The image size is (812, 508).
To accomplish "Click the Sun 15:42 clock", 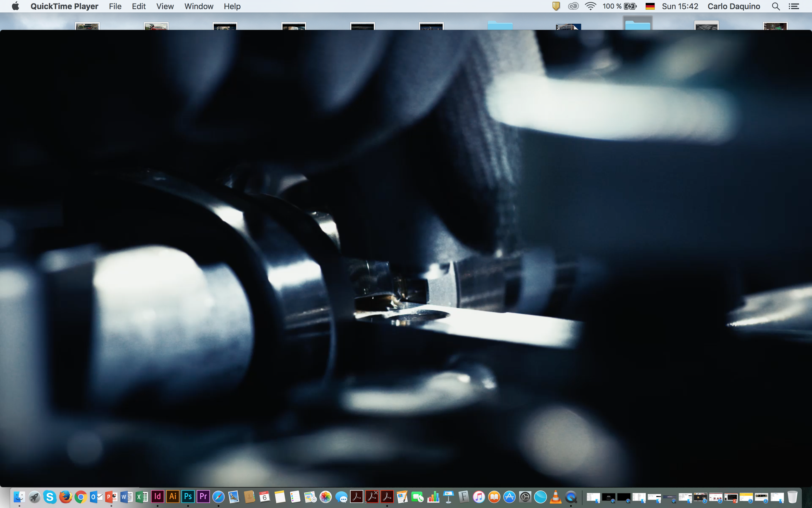I will point(680,7).
